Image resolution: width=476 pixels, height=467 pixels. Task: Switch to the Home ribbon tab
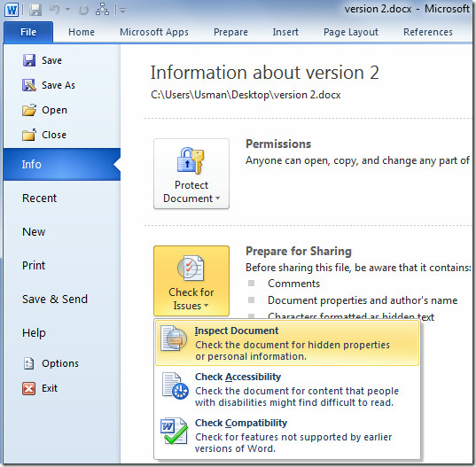coord(82,32)
